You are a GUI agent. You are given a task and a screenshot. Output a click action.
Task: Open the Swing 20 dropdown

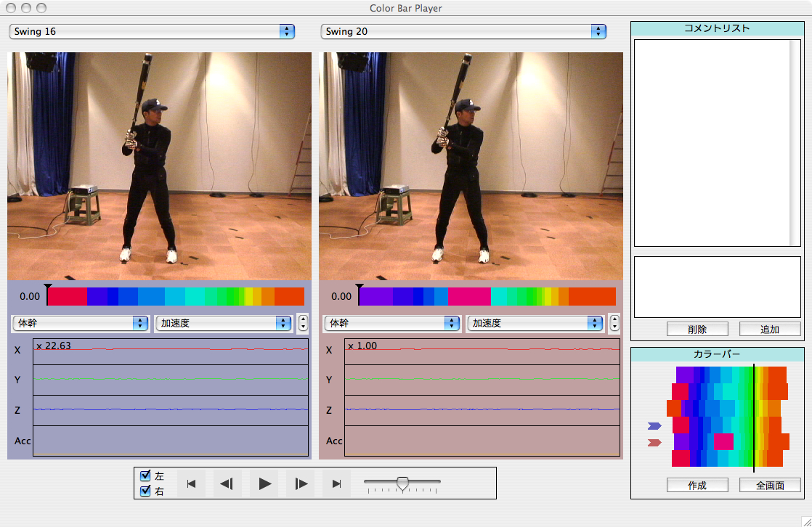coord(463,31)
